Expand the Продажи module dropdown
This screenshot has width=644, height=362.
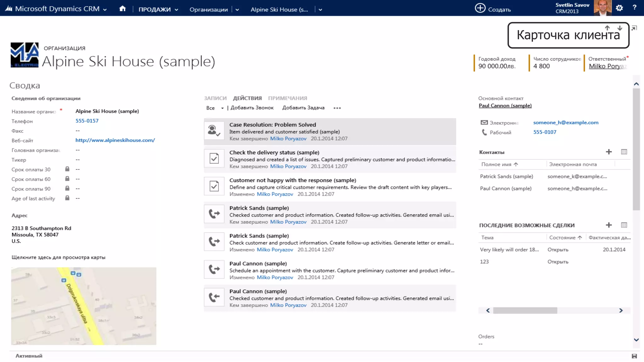176,10
